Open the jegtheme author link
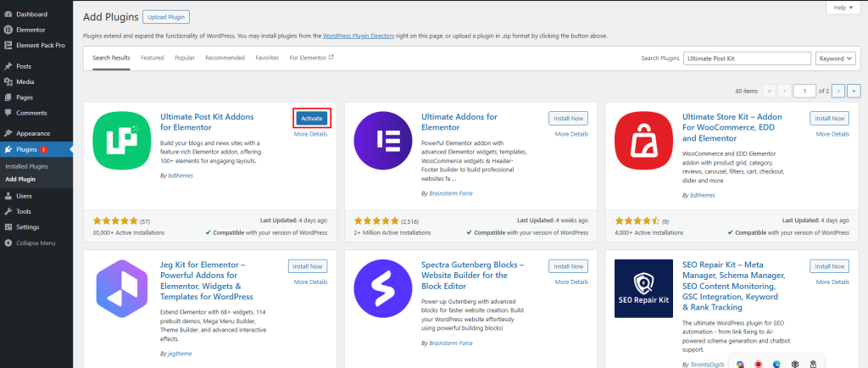This screenshot has height=368, width=868. (x=180, y=353)
